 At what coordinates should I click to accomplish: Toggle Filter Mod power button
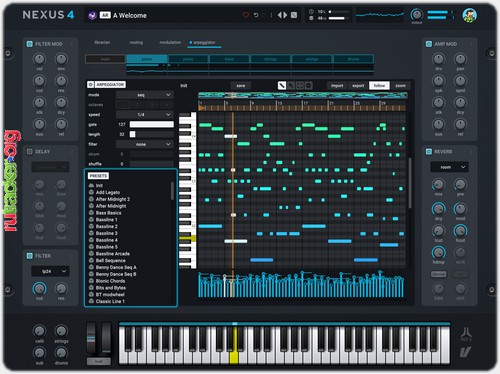(29, 44)
